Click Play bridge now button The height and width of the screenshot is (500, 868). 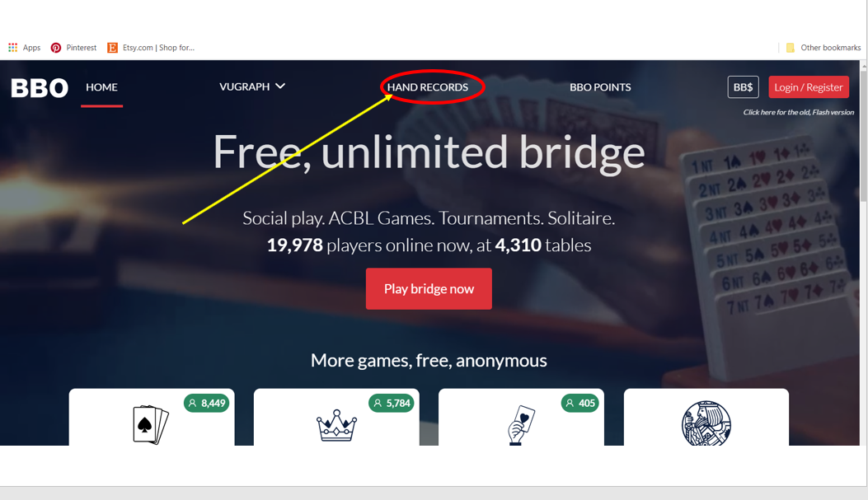(x=429, y=289)
